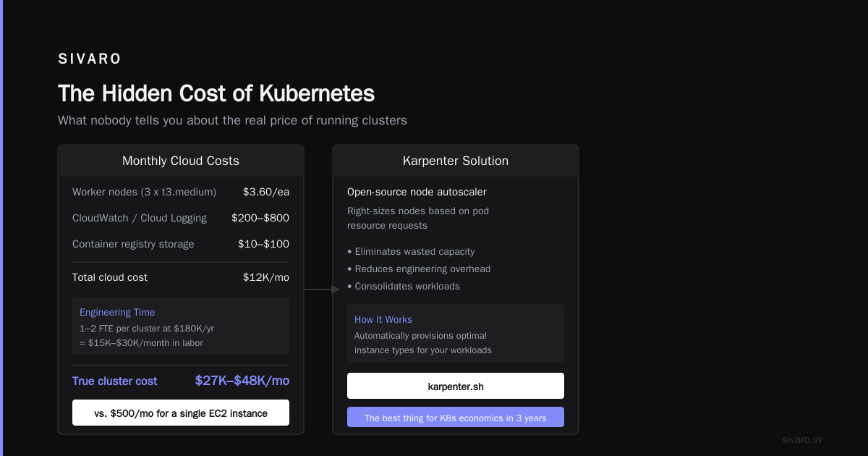The height and width of the screenshot is (456, 868).
Task: Click the '$3.60/ea' value
Action: [266, 192]
